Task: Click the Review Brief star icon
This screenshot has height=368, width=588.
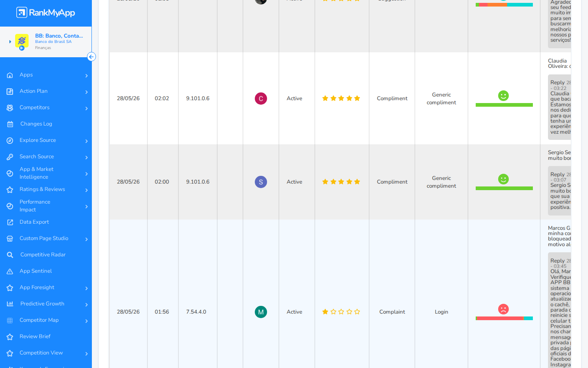Action: click(10, 337)
